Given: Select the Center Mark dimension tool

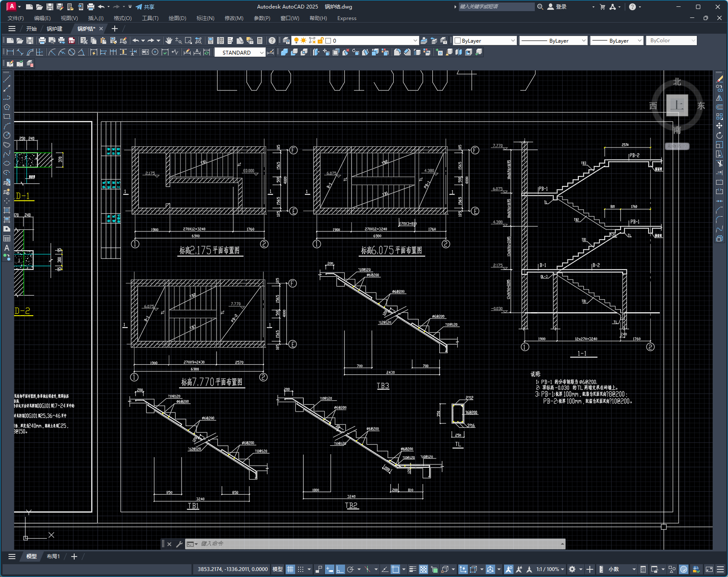Looking at the screenshot, I should (155, 52).
